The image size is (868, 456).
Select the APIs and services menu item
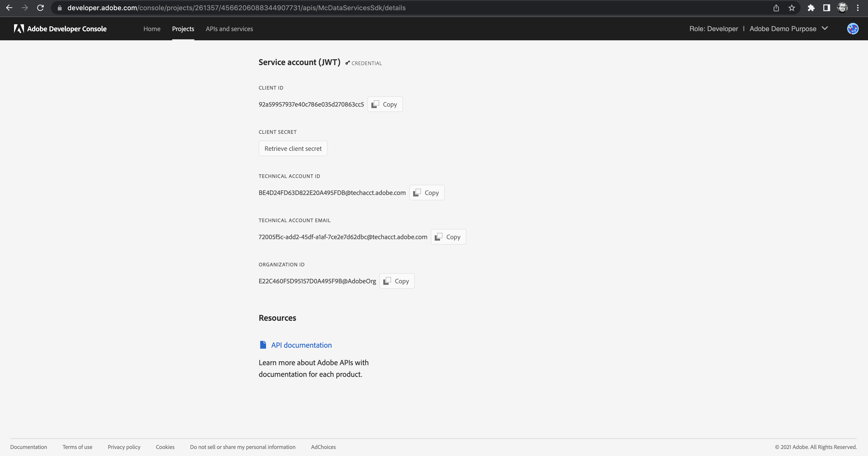229,28
